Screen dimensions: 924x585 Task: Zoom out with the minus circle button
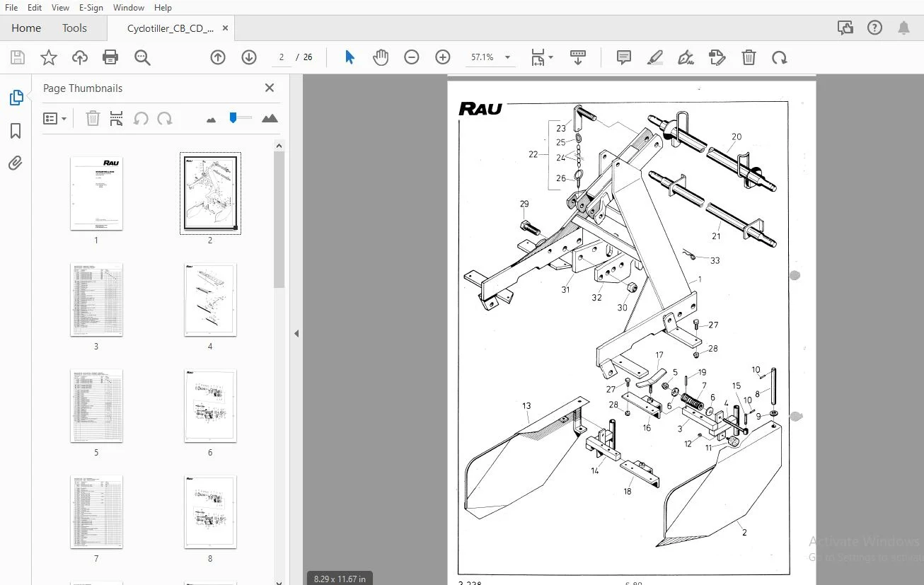tap(412, 57)
